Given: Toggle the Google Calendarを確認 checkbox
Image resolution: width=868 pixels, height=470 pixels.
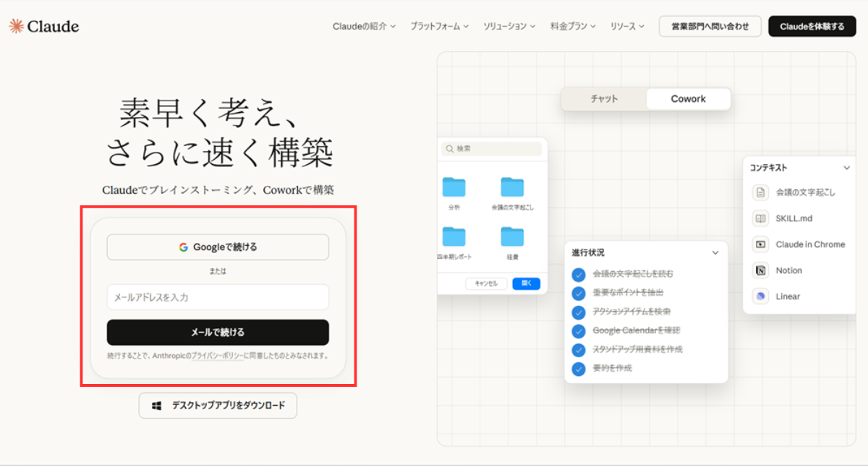Looking at the screenshot, I should pyautogui.click(x=579, y=330).
